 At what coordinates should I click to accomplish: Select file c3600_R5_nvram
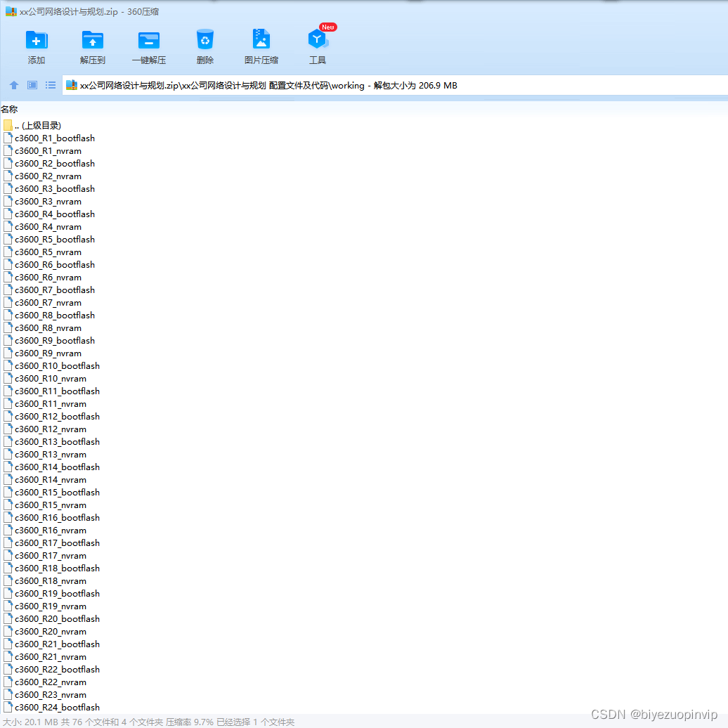pos(42,252)
